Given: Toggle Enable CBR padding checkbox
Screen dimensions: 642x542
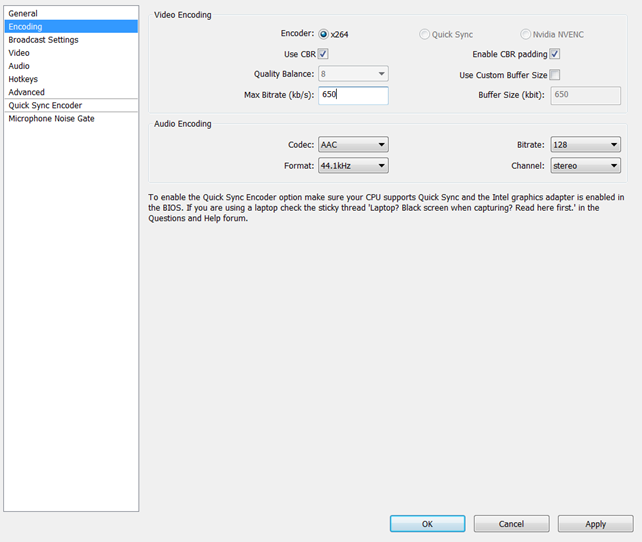Looking at the screenshot, I should [555, 54].
